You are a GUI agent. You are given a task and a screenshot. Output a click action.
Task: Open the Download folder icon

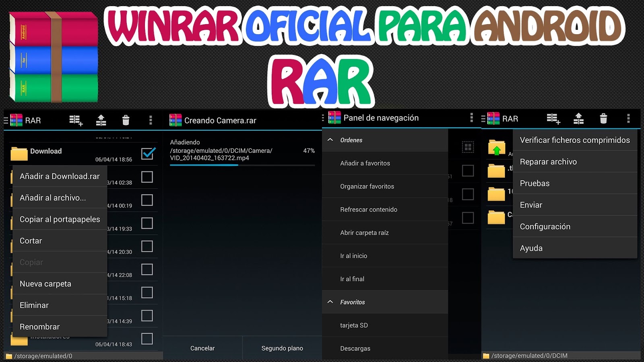point(19,154)
